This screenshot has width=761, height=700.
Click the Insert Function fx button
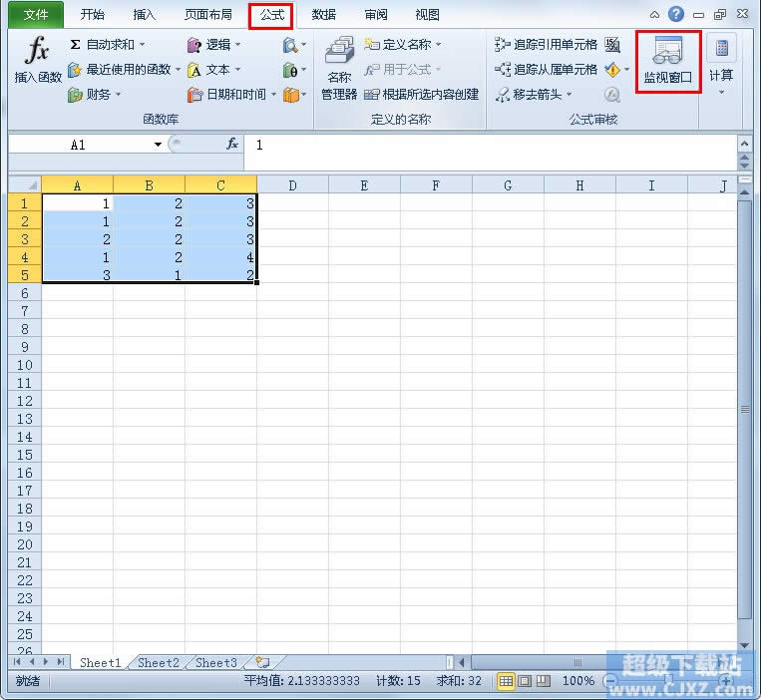click(x=38, y=60)
